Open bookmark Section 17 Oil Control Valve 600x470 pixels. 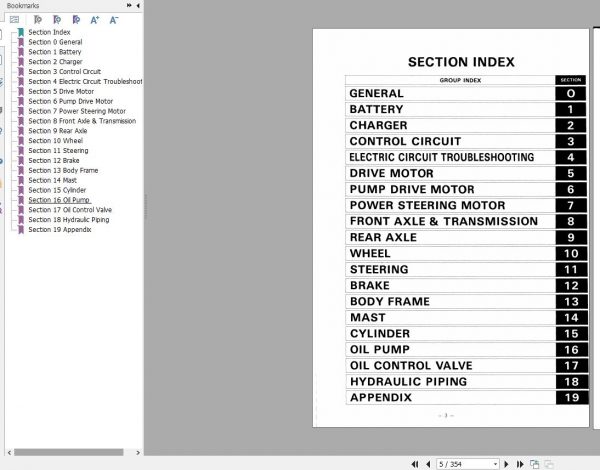(70, 210)
